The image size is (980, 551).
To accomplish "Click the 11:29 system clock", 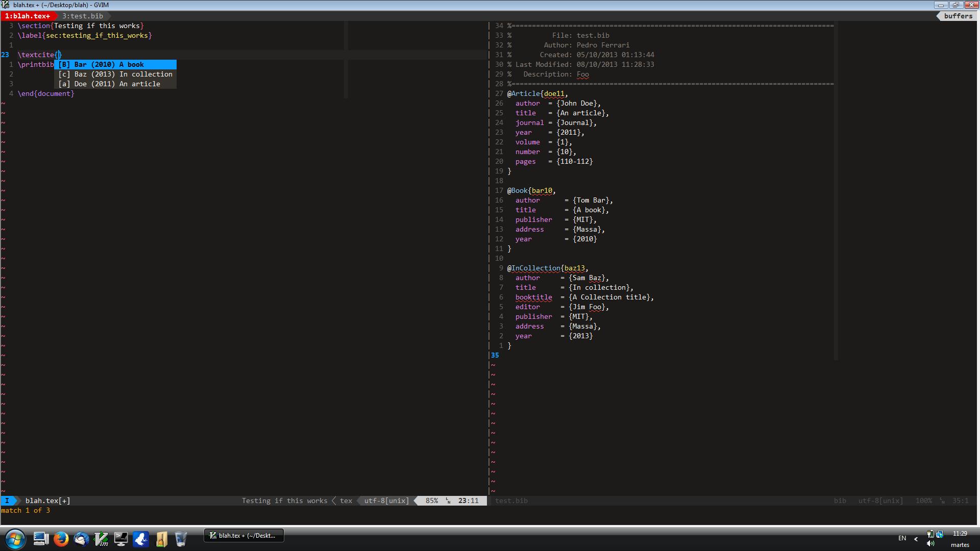I will click(x=960, y=534).
